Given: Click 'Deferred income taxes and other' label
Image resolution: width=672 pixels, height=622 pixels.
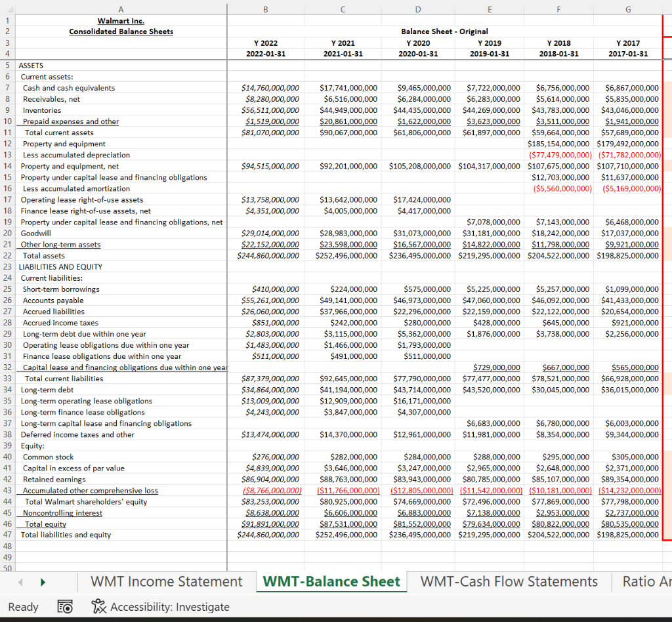Looking at the screenshot, I should [x=77, y=434].
